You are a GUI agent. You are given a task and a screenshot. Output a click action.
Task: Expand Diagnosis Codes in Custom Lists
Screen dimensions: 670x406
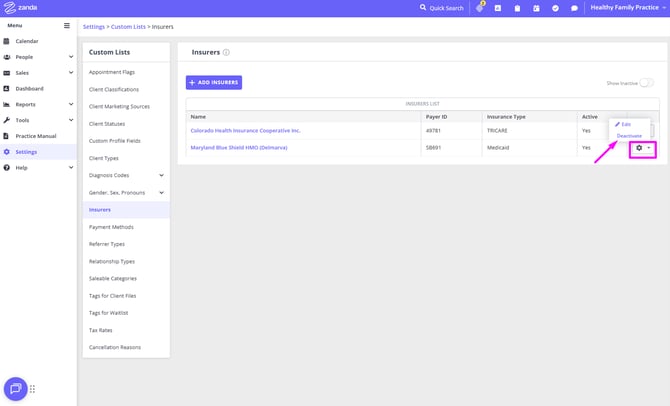162,175
